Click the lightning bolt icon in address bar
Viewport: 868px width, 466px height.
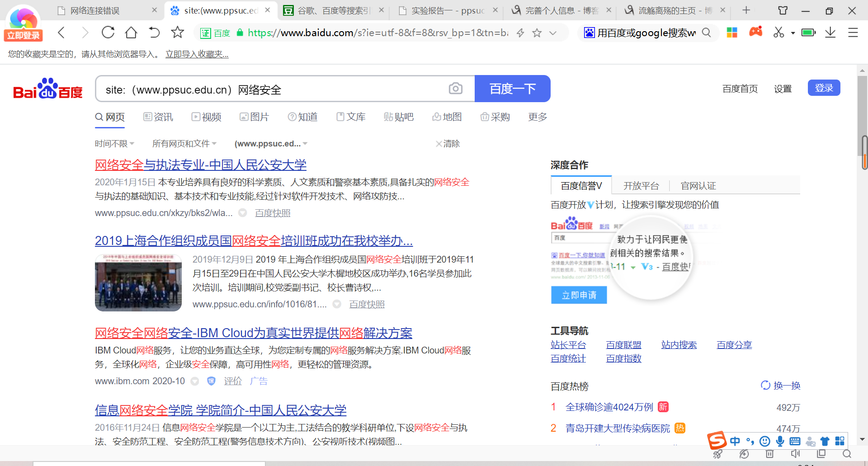click(x=520, y=33)
